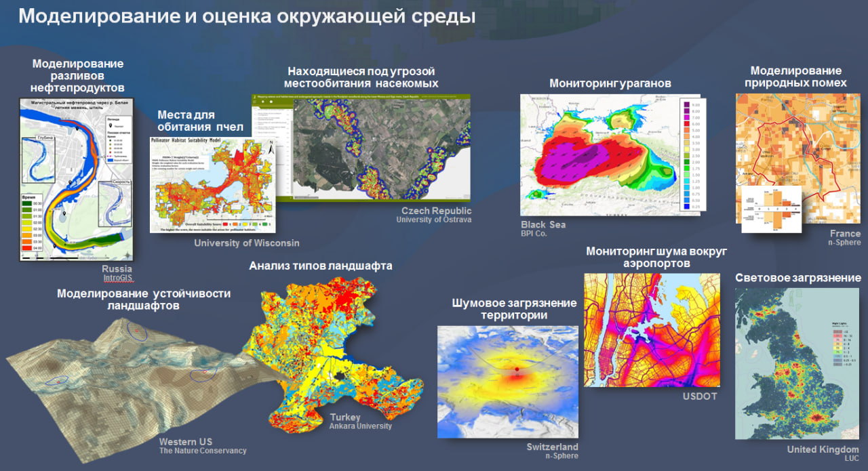Select the USDOT airport noise map
This screenshot has height=471, width=868.
tap(651, 330)
